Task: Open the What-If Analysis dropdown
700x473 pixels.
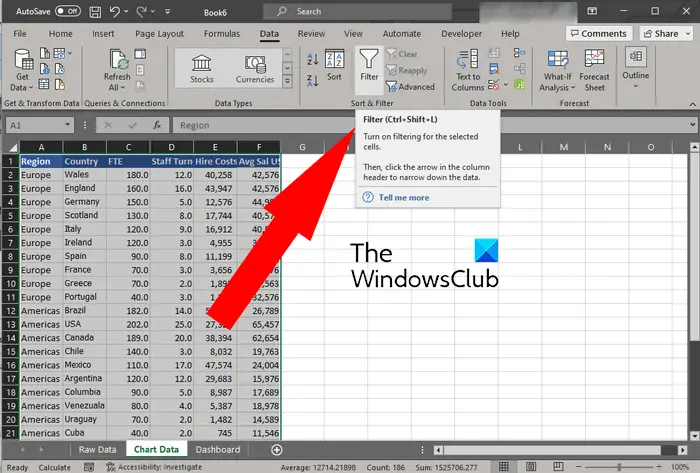Action: click(x=557, y=71)
